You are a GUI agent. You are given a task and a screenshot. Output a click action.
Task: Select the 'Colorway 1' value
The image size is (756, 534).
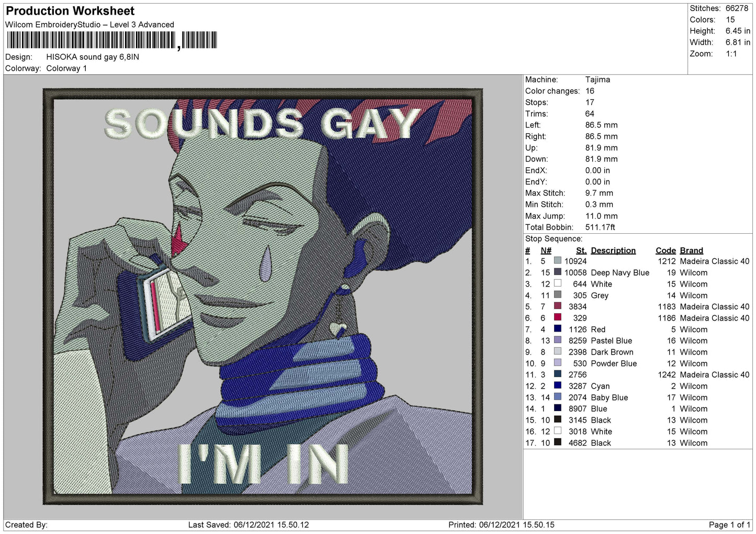tap(66, 69)
